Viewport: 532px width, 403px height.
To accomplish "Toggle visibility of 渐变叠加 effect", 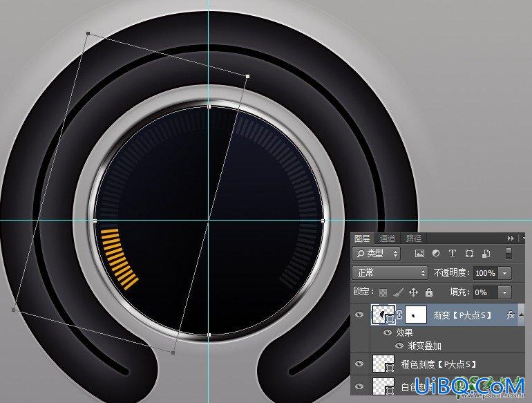I will 399,346.
